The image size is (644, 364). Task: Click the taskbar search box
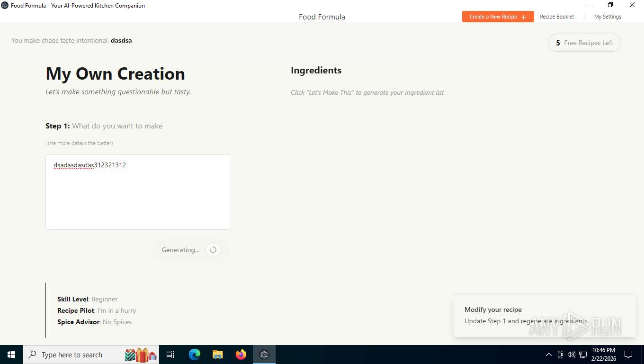click(x=91, y=355)
